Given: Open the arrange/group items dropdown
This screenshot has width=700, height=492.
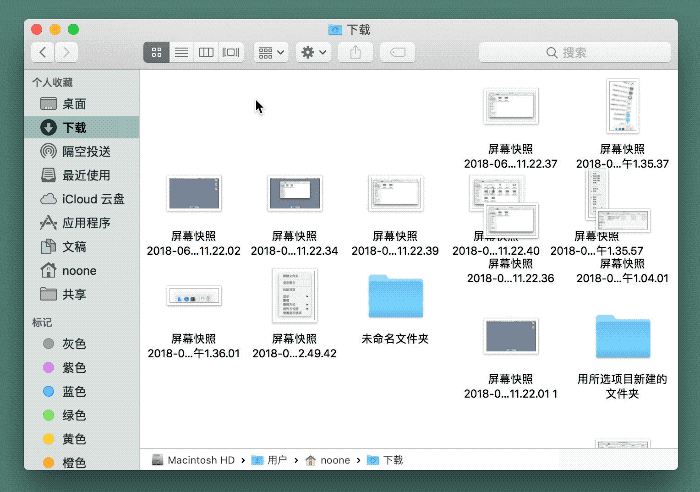Looking at the screenshot, I should click(x=271, y=52).
